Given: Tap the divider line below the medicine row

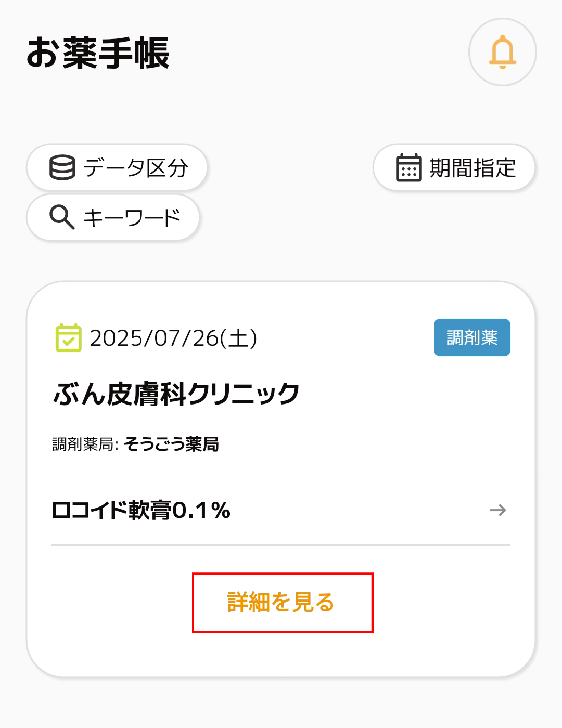Looking at the screenshot, I should (x=281, y=545).
